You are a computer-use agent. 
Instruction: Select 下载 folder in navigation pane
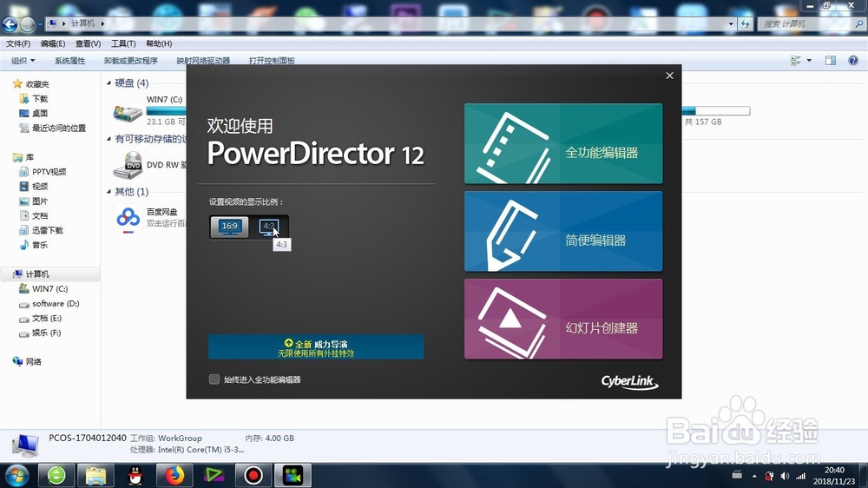pos(40,99)
